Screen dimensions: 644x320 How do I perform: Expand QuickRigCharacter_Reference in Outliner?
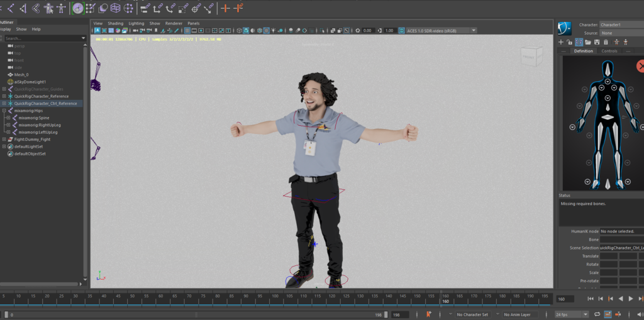4,96
